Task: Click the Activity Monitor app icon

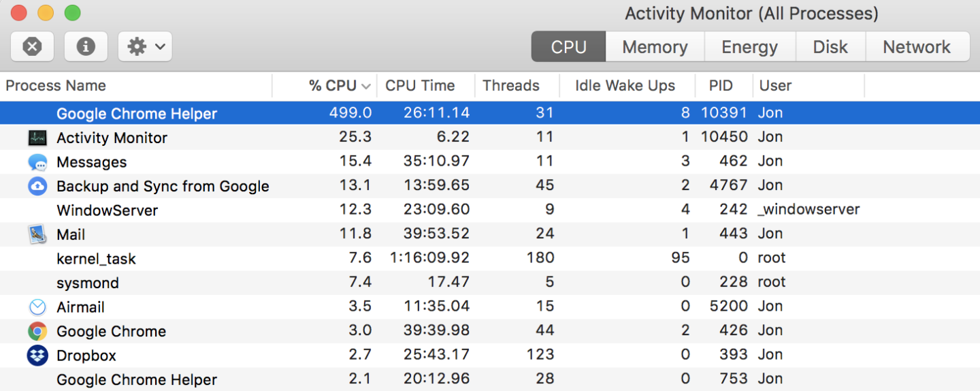Action: tap(37, 138)
